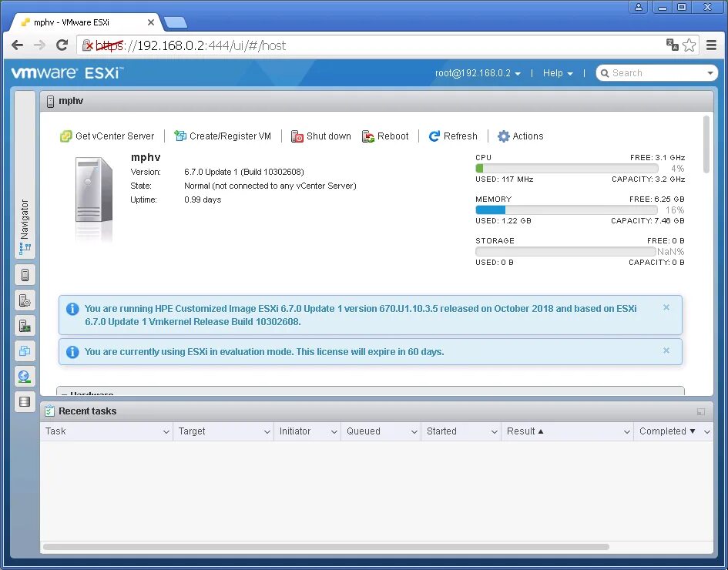Click the info icon on evaluation notice
The height and width of the screenshot is (570, 728).
(72, 352)
